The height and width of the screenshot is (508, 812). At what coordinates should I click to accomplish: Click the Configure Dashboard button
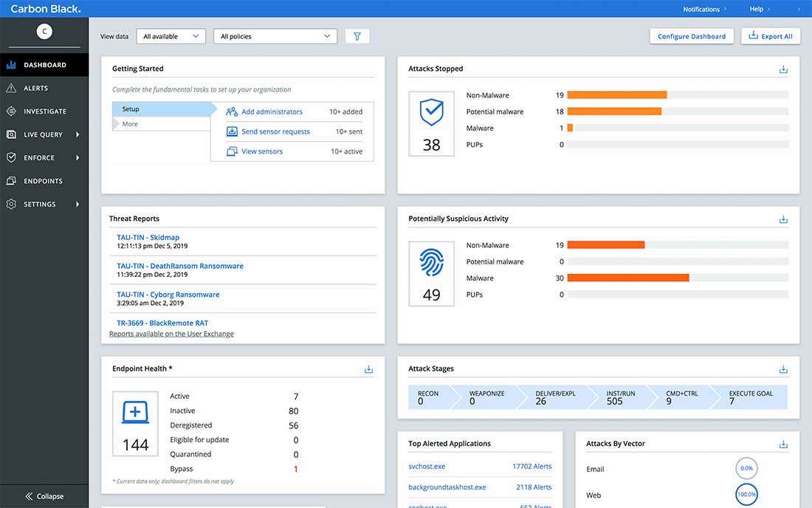[x=691, y=35]
